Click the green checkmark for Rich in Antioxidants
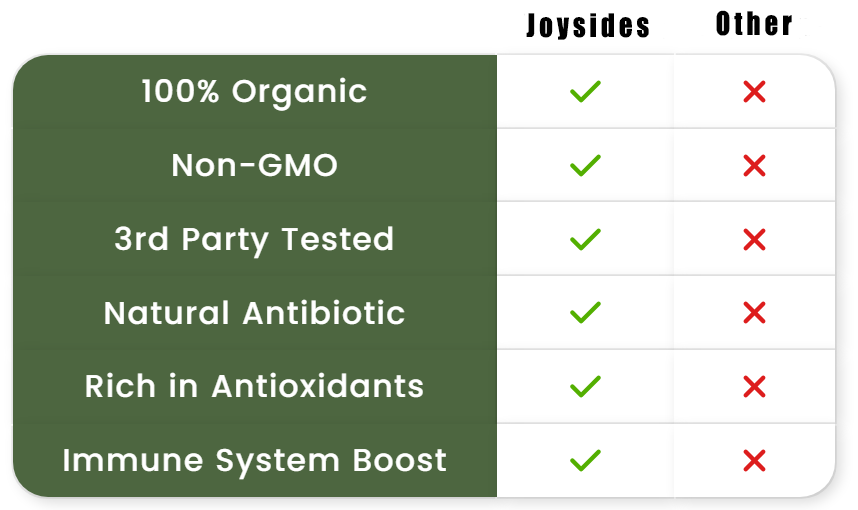858x510 pixels. [x=585, y=386]
